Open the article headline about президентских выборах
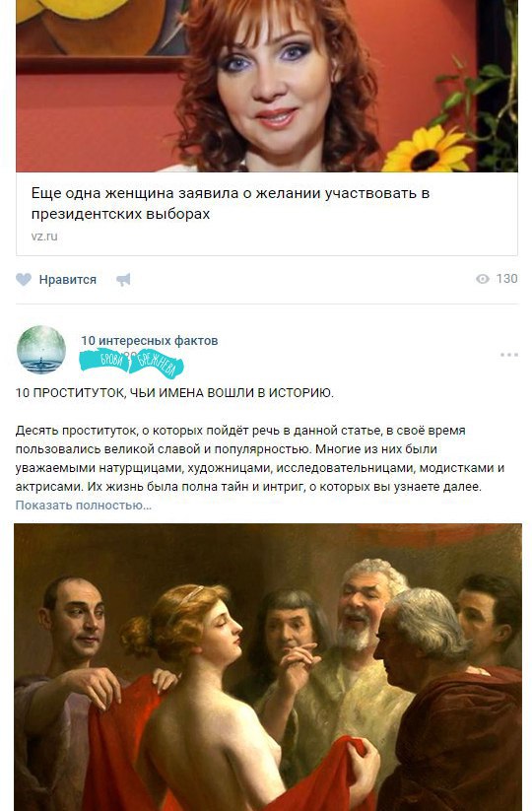This screenshot has width=532, height=811. tap(231, 203)
